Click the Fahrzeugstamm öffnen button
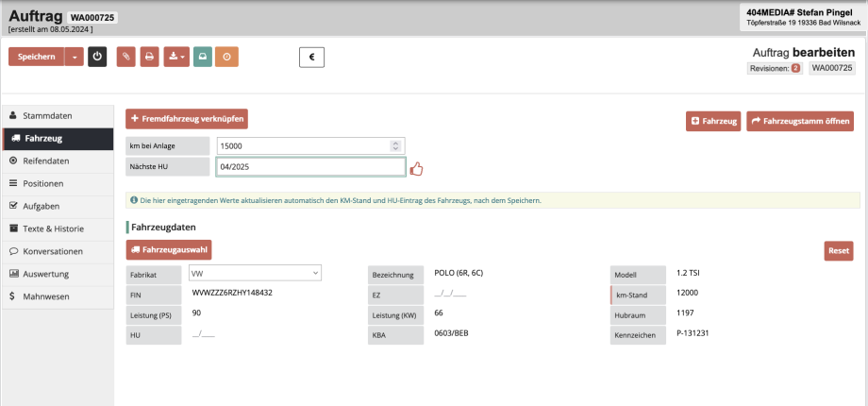Image resolution: width=868 pixels, height=406 pixels. tap(799, 121)
